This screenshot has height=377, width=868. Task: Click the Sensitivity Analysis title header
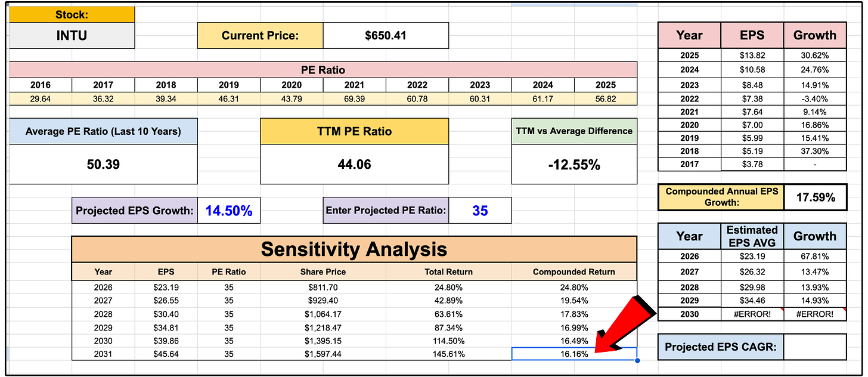(x=354, y=249)
